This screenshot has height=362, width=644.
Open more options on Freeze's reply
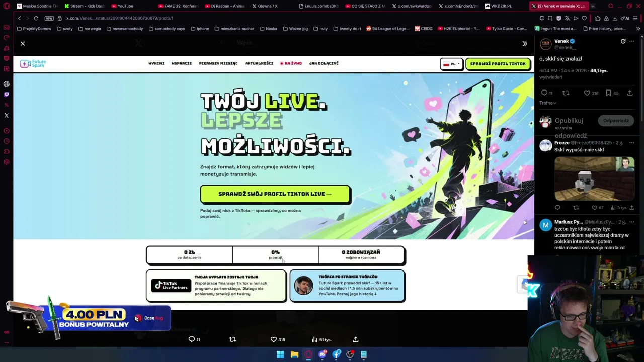coord(632,143)
